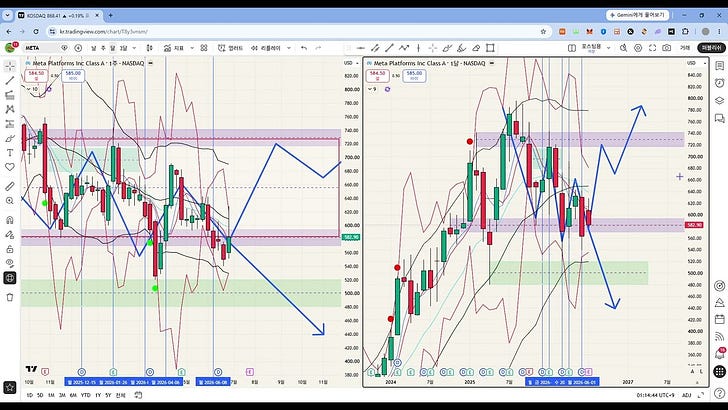Click the Gemini button in Chrome title bar
The width and height of the screenshot is (728, 410).
637,15
